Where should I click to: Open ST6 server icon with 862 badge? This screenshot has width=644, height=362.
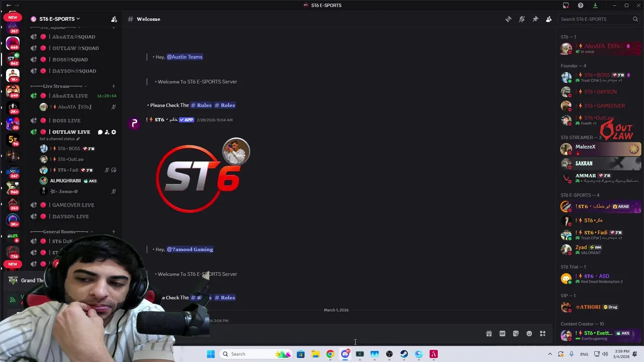click(x=13, y=60)
